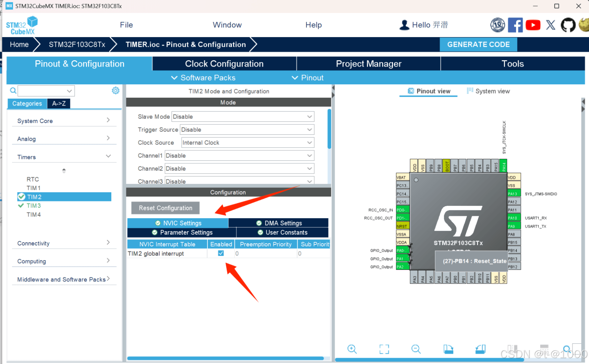The width and height of the screenshot is (589, 364).
Task: Select the BOOT0 pin at chip top
Action: pyautogui.click(x=446, y=166)
